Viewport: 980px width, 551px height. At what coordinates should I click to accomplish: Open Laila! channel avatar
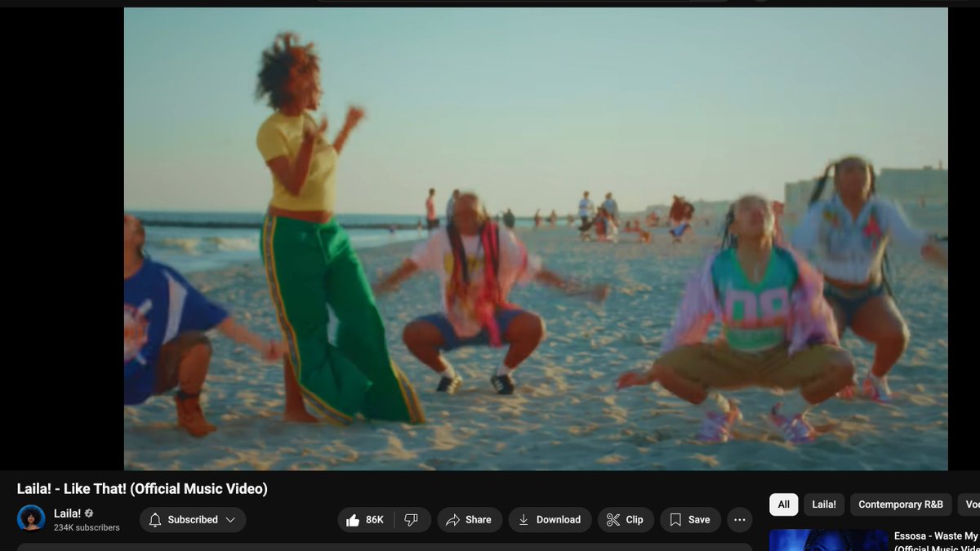coord(31,519)
